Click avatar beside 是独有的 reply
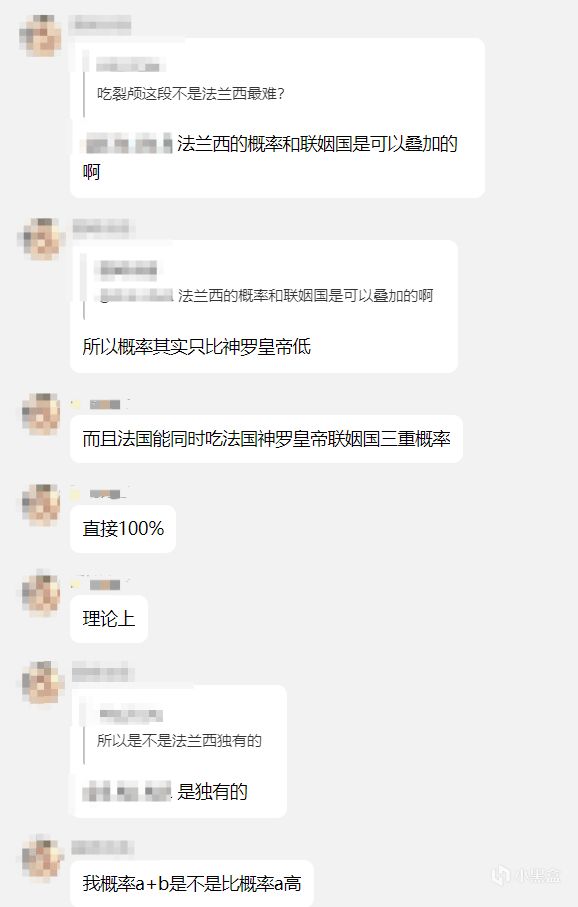 pos(41,683)
